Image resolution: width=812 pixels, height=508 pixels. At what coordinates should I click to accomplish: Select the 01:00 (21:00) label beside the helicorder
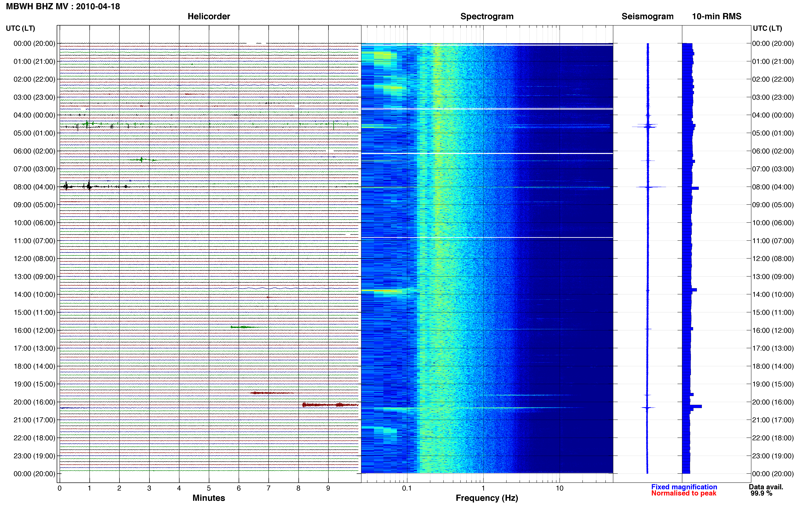coord(34,62)
